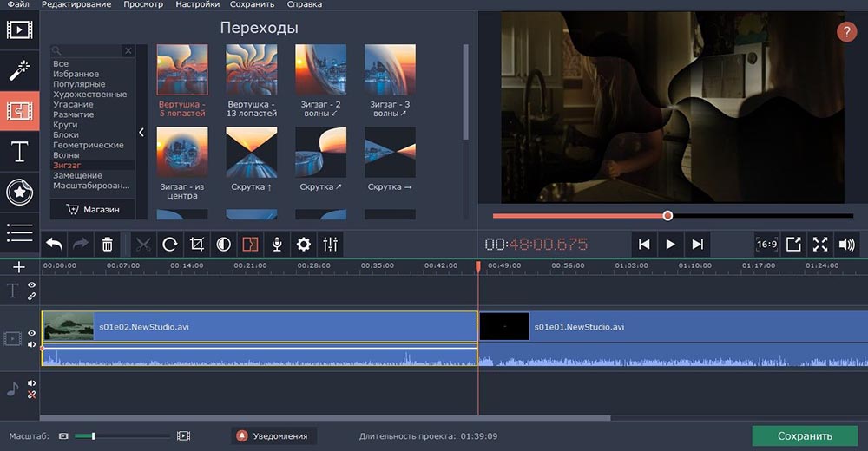Delete selected clip with trash icon

pos(107,245)
